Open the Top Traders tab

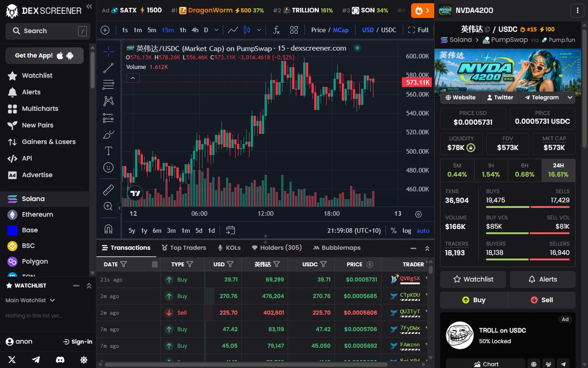[184, 248]
